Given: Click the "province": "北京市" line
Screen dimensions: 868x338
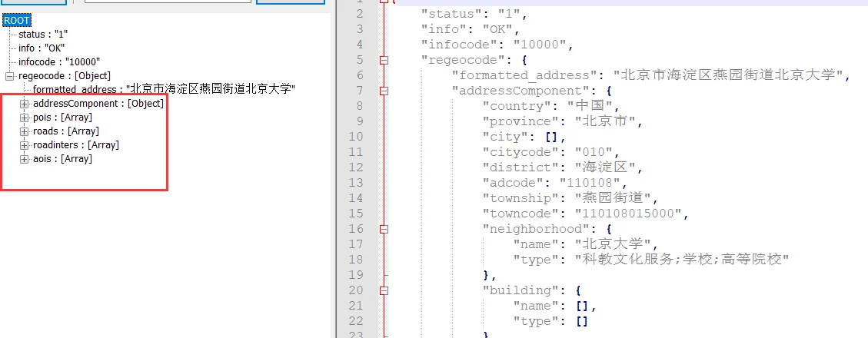Looking at the screenshot, I should click(562, 121).
